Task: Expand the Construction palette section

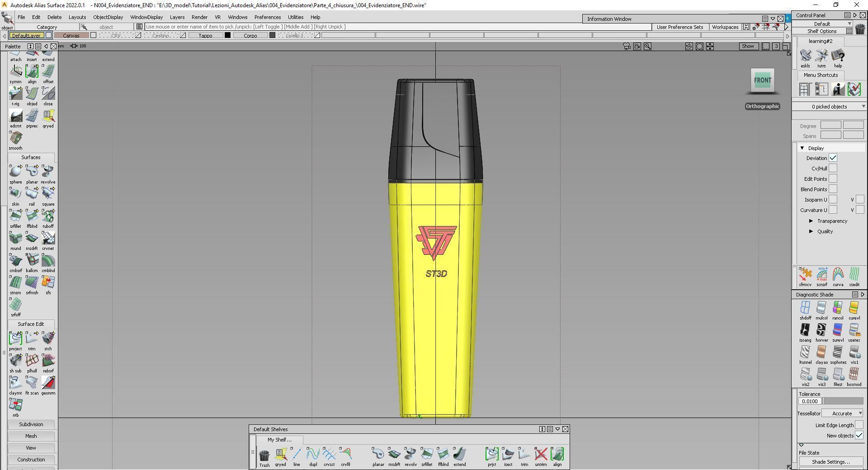Action: point(31,460)
